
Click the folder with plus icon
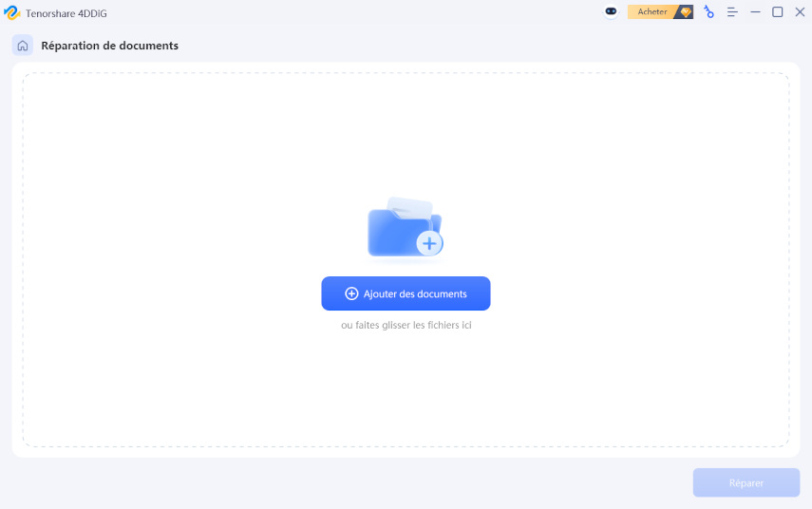(406, 228)
